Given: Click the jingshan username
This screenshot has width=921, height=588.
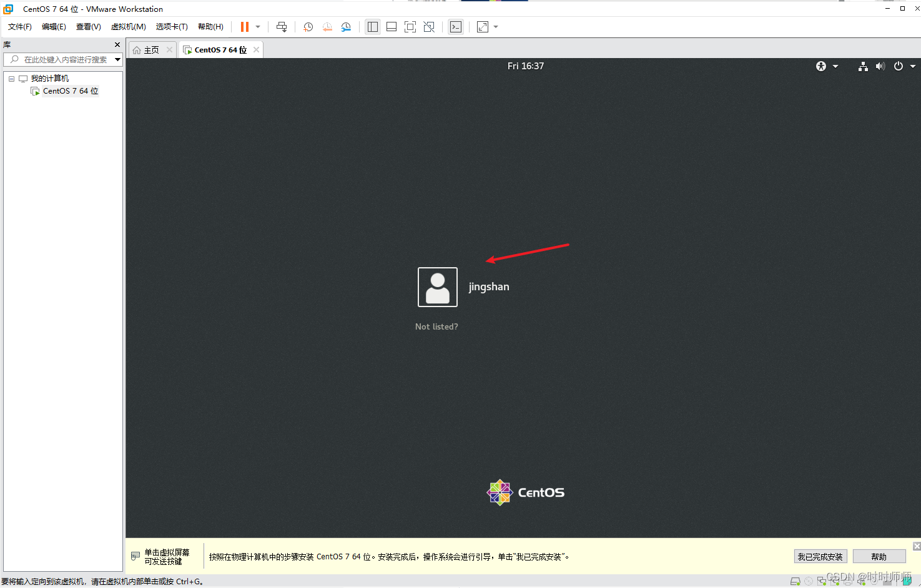Looking at the screenshot, I should [489, 287].
